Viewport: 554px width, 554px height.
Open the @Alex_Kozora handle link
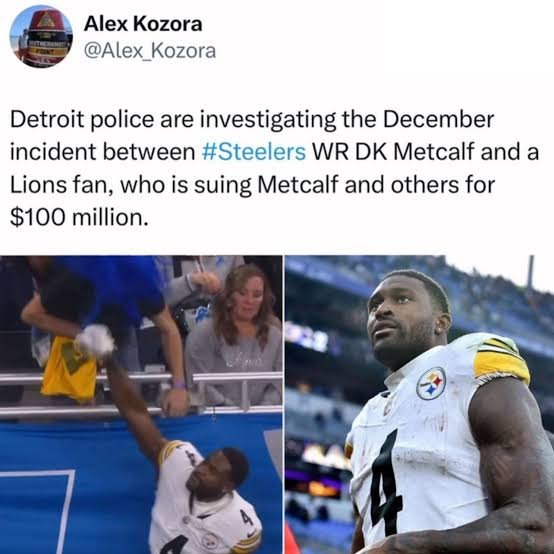click(150, 51)
